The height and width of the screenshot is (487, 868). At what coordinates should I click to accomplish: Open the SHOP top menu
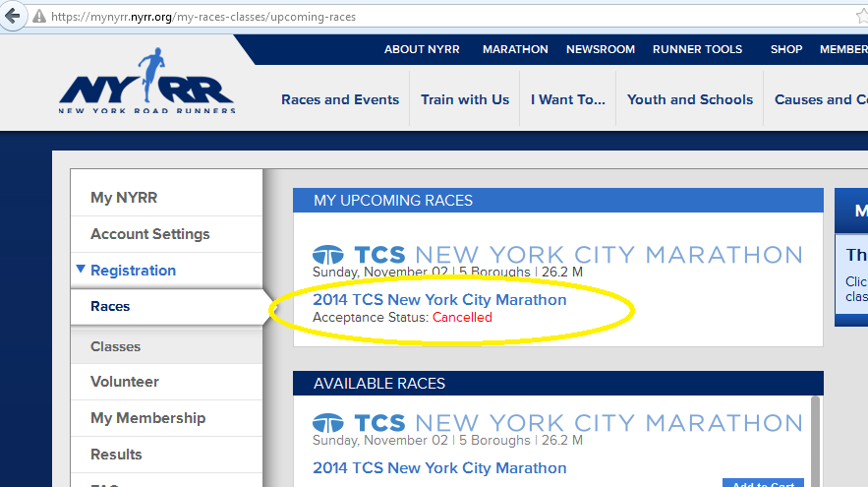point(786,49)
